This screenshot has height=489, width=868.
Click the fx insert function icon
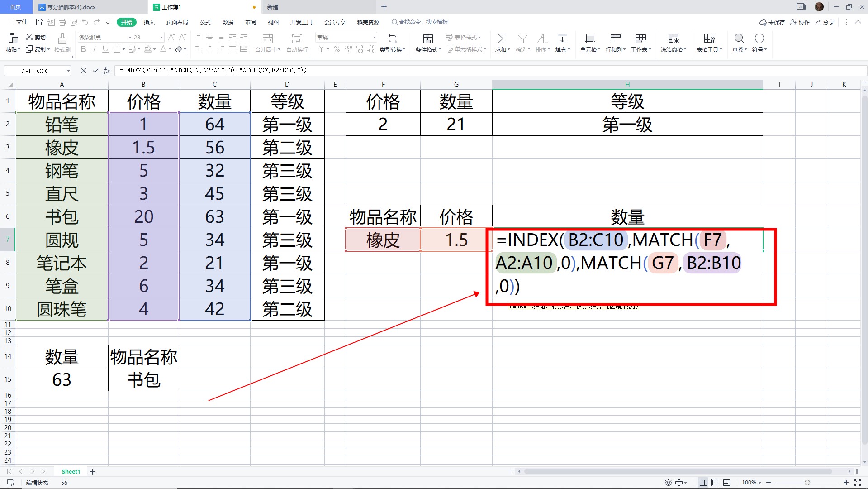pos(107,71)
